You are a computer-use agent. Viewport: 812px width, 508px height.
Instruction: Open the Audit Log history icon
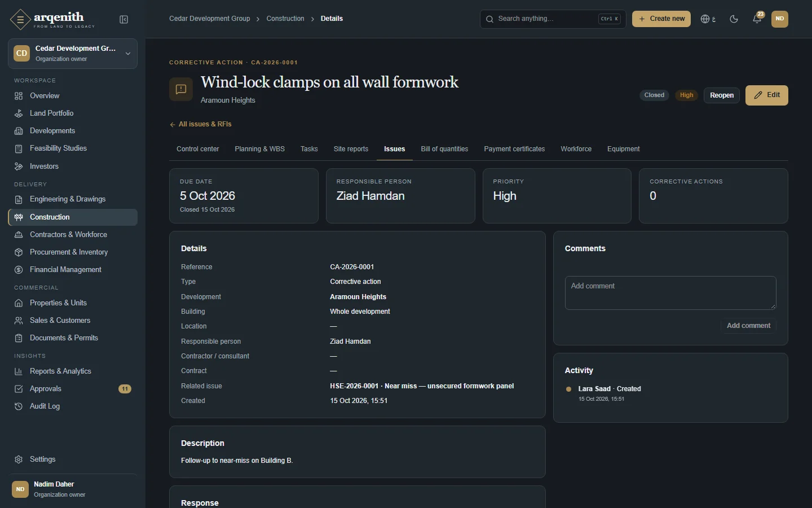click(19, 406)
